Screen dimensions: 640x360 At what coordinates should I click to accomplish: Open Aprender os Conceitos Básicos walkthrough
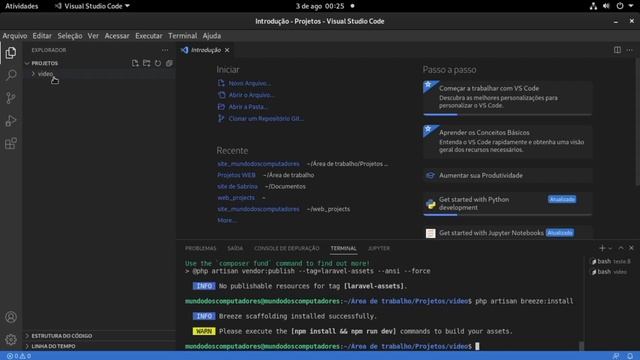coord(507,142)
